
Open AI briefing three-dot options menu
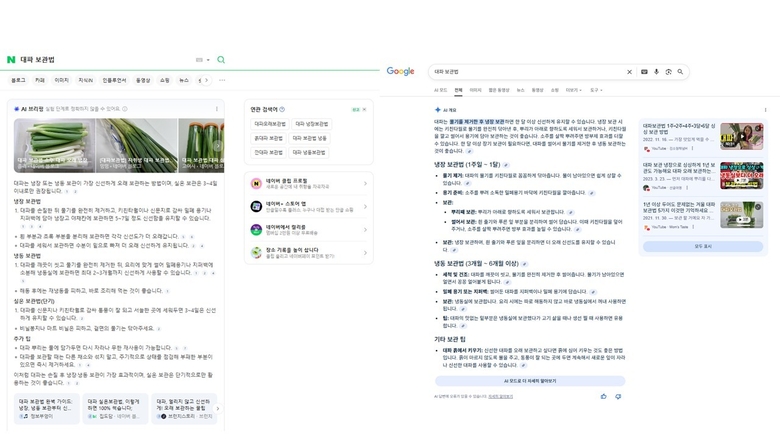tap(217, 109)
